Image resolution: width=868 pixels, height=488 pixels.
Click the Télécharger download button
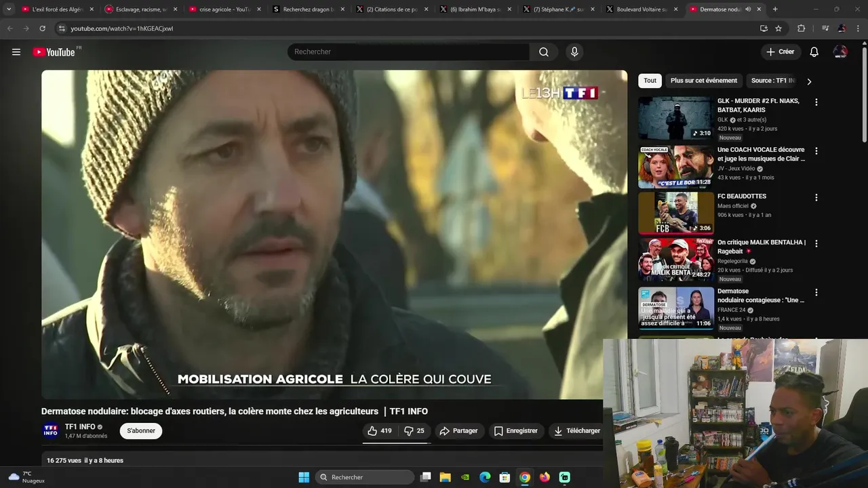point(577,431)
